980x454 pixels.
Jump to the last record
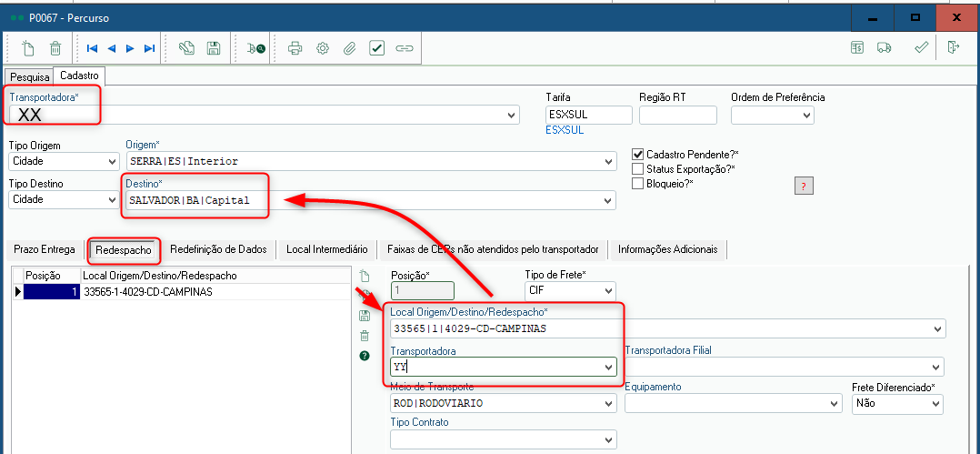[x=149, y=48]
